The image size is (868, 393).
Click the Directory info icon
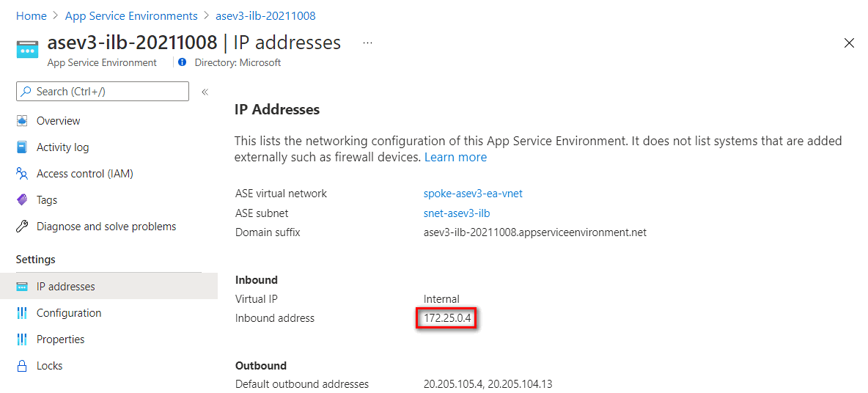[x=183, y=62]
